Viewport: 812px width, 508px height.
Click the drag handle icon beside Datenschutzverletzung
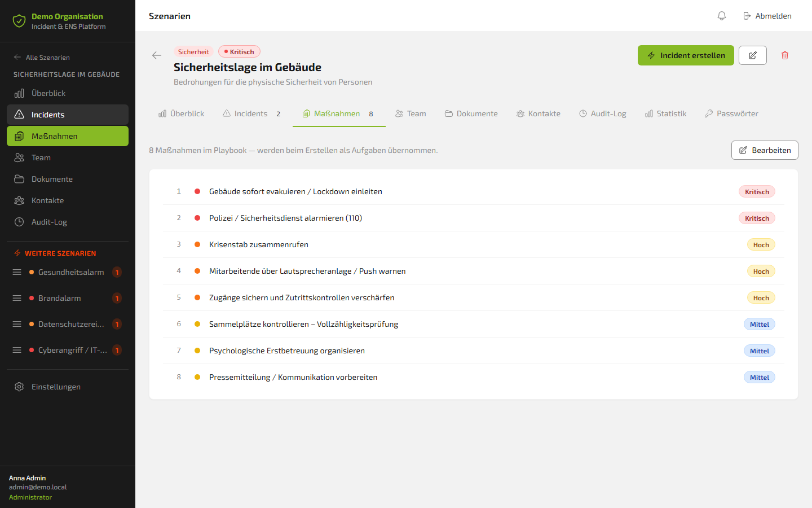click(17, 324)
